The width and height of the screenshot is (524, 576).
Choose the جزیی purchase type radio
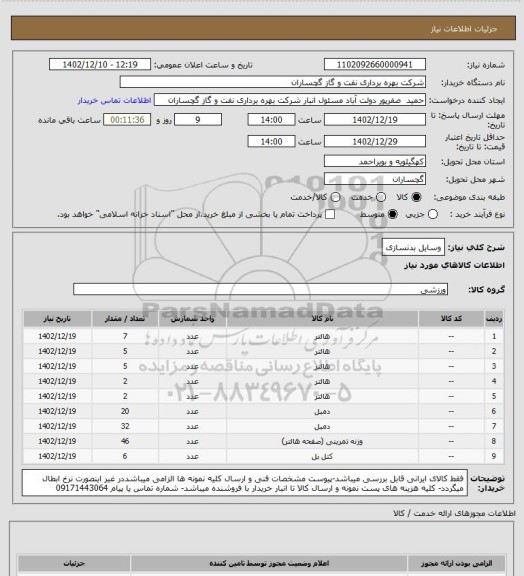click(433, 214)
